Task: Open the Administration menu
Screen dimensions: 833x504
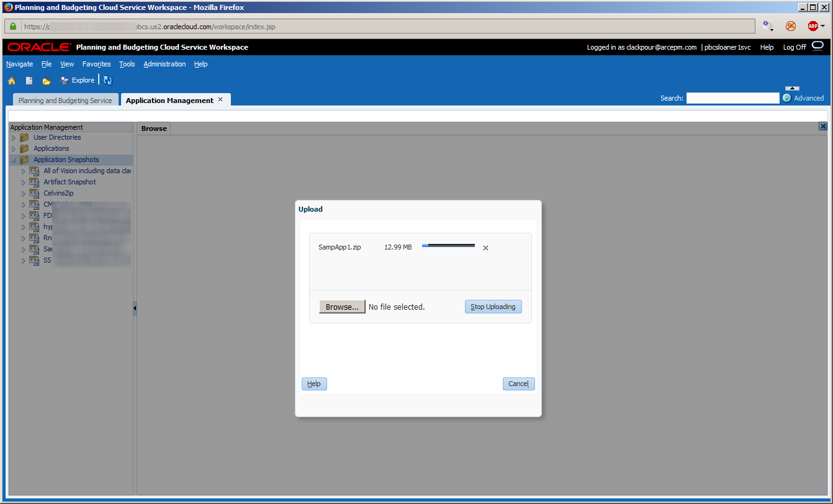Action: point(164,64)
